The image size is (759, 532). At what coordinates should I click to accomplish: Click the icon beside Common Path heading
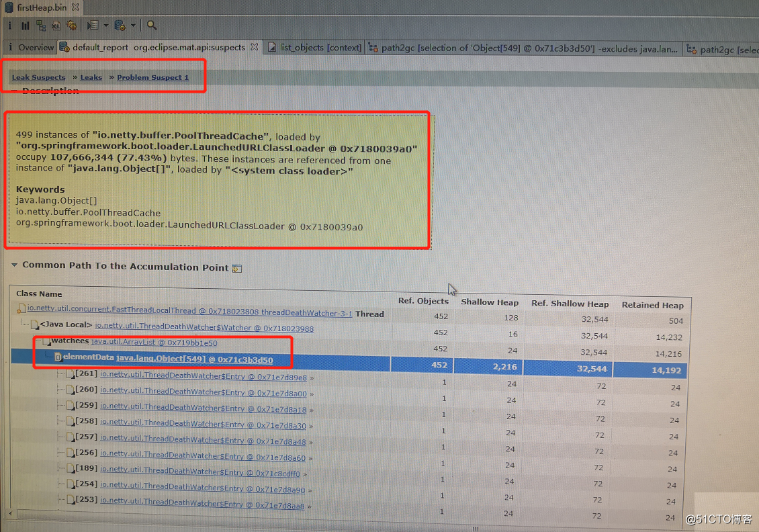(237, 268)
